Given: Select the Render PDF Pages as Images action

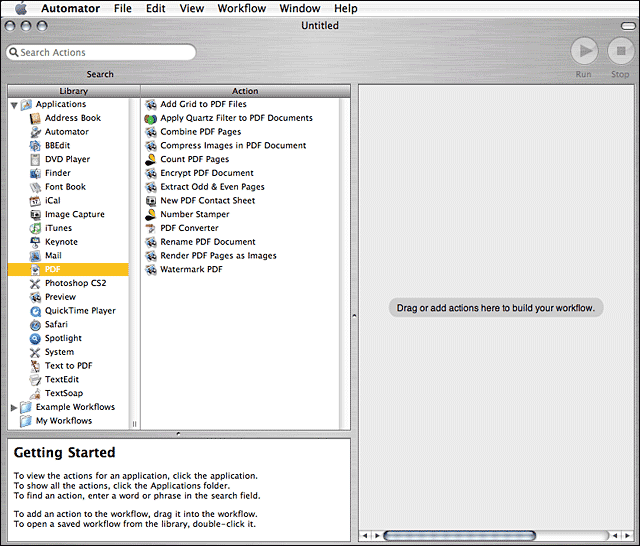Looking at the screenshot, I should click(x=218, y=256).
